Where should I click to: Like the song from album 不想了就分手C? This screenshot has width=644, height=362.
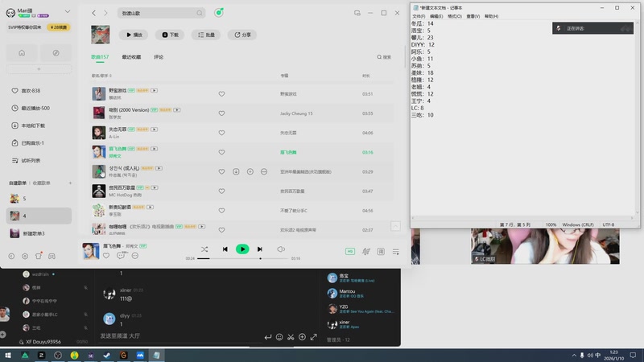pyautogui.click(x=221, y=211)
